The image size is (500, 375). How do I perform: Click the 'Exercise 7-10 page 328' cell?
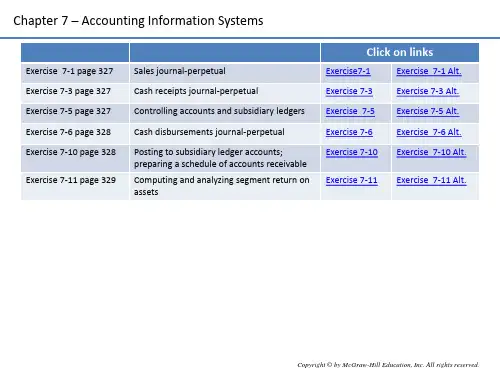click(75, 158)
